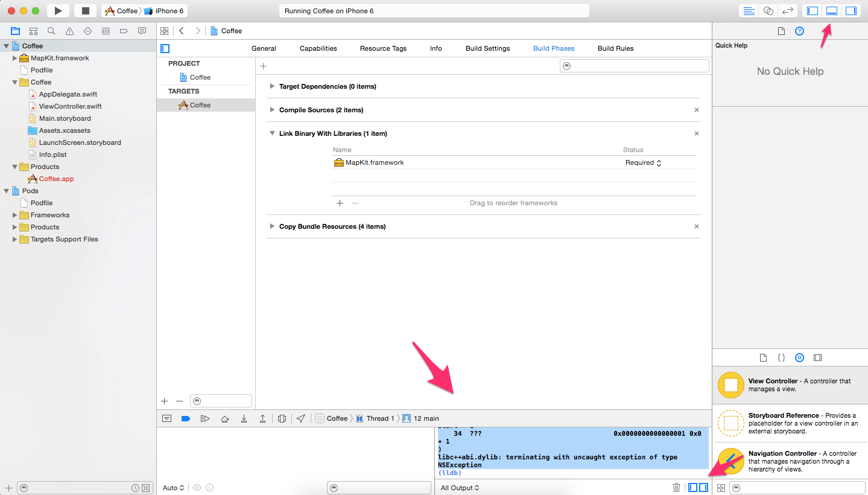Screen dimensions: 868x495
Task: Expand Copy Bundle Resources section
Action: (273, 226)
